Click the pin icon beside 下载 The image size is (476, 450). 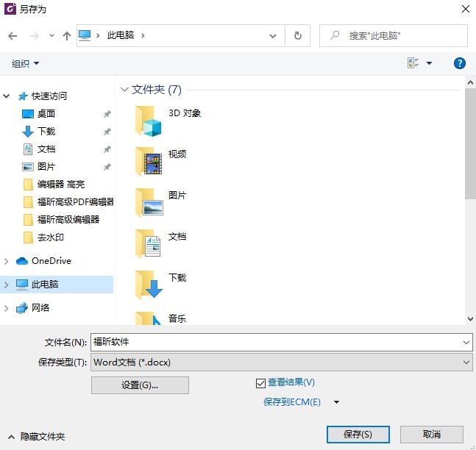[107, 132]
